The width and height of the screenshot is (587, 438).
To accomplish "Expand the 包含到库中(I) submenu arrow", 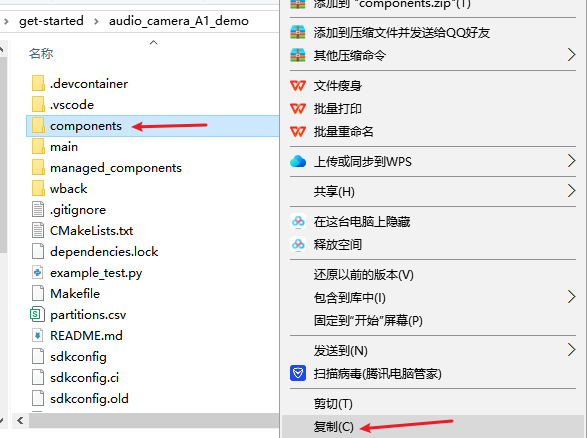I will tap(571, 297).
